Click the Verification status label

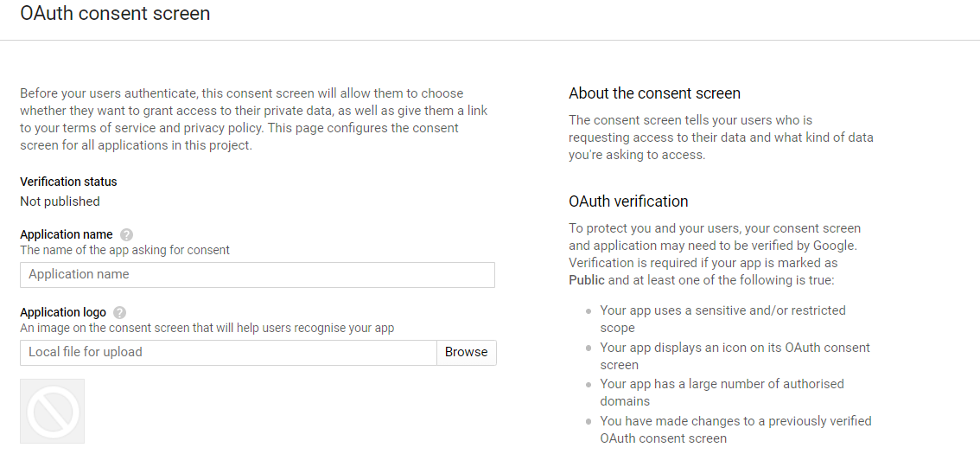[68, 182]
